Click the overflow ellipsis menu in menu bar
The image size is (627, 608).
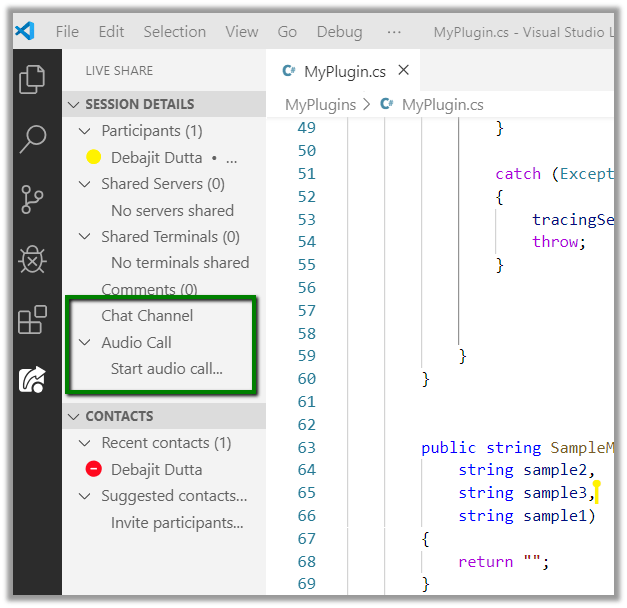[394, 31]
